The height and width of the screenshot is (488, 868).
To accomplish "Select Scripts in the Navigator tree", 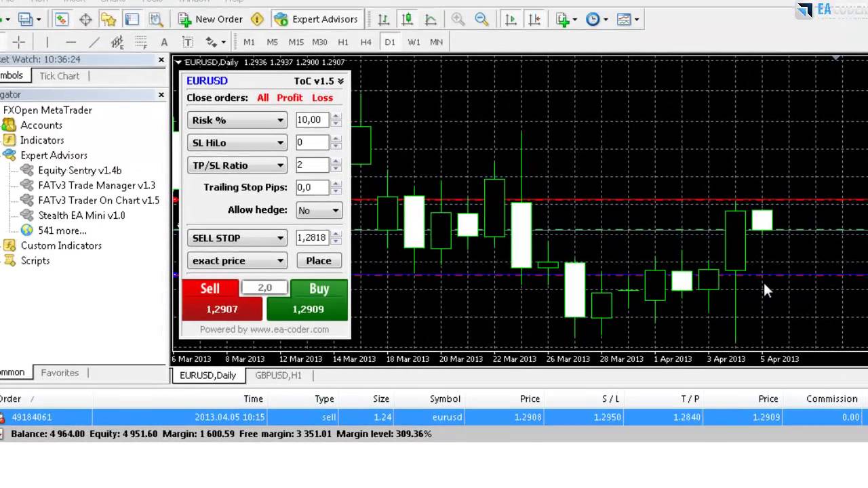I will 35,261.
